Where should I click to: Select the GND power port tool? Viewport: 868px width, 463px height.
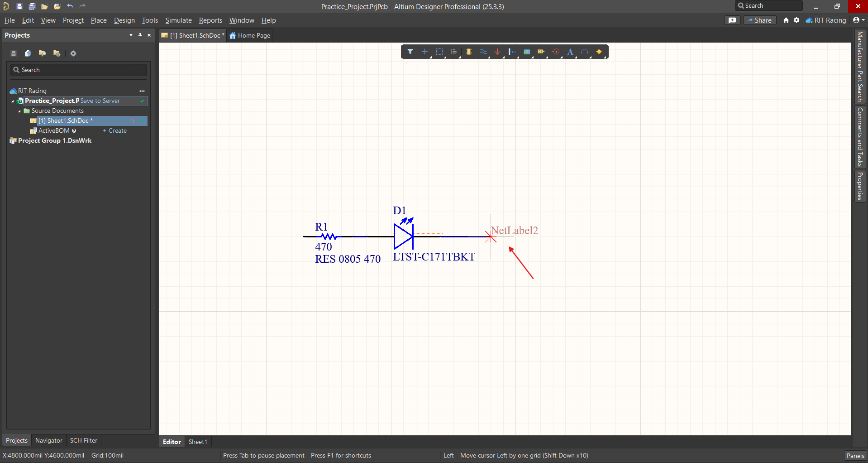click(498, 52)
